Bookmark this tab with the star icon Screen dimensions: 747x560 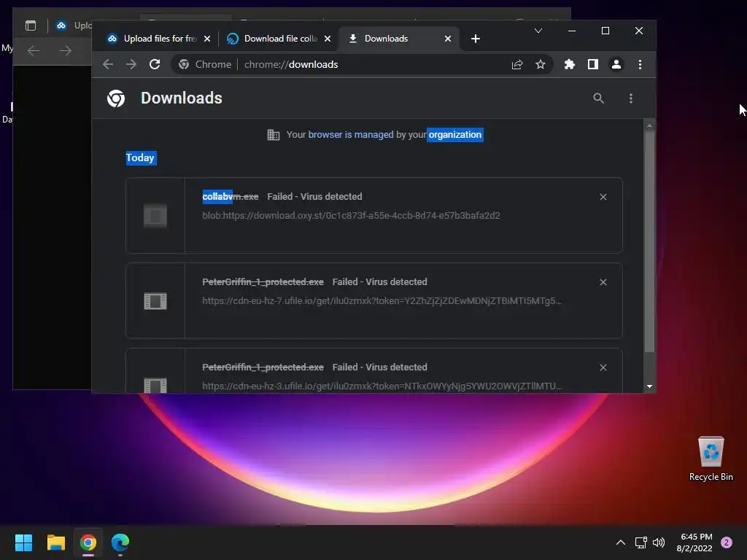coord(541,64)
